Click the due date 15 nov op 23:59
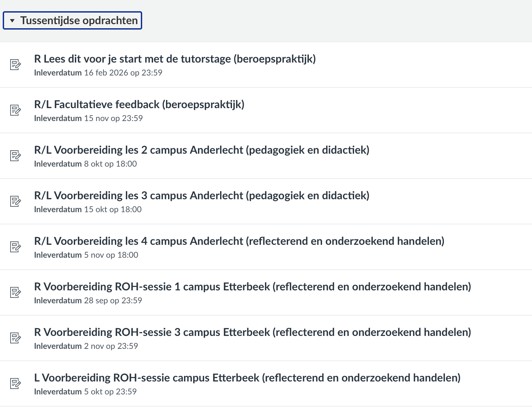The image size is (532, 408). [113, 118]
